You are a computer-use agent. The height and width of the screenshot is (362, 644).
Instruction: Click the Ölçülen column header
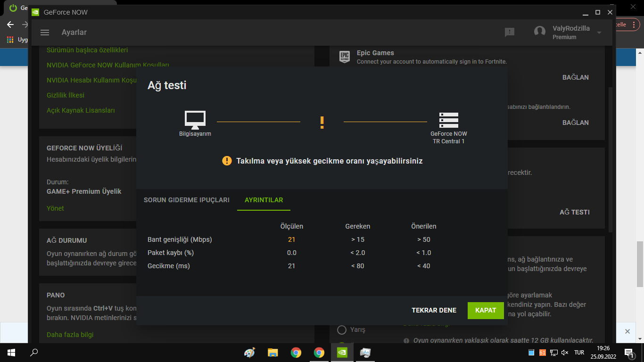coord(292,226)
